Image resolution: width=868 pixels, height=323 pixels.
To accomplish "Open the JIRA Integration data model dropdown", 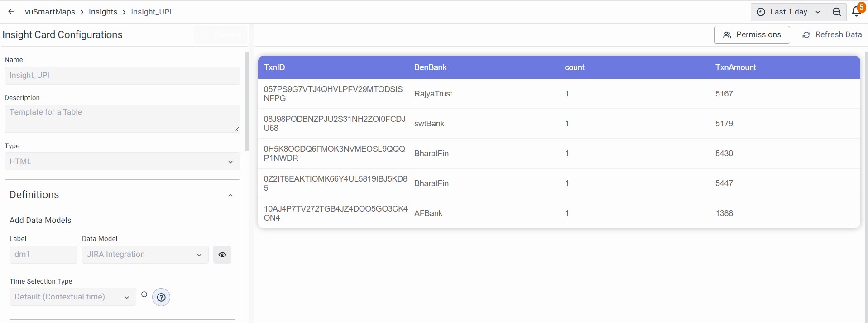I will click(x=144, y=255).
